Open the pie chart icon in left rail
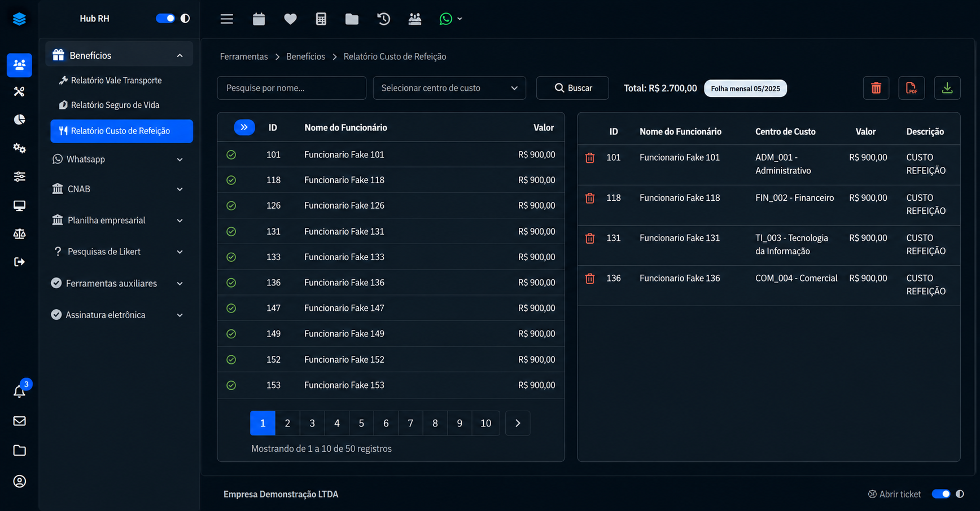This screenshot has width=980, height=511. 19,120
